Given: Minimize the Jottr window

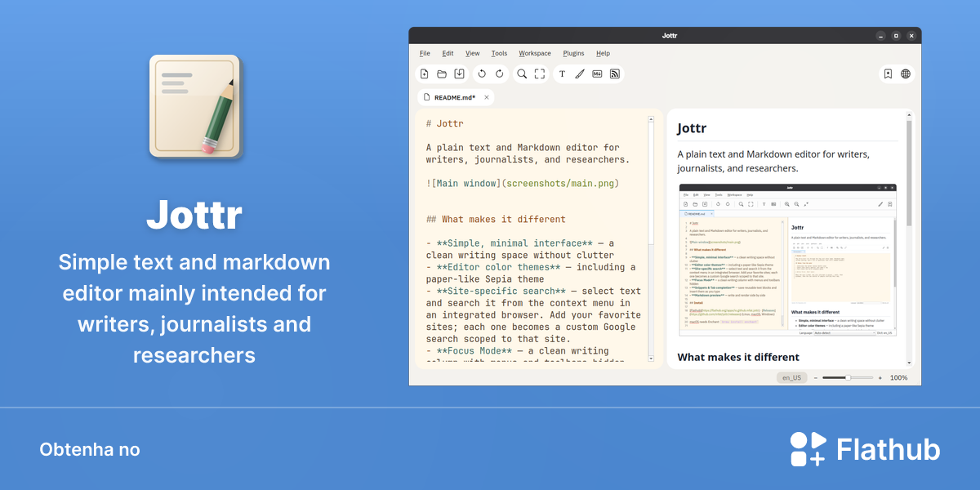Looking at the screenshot, I should (880, 36).
